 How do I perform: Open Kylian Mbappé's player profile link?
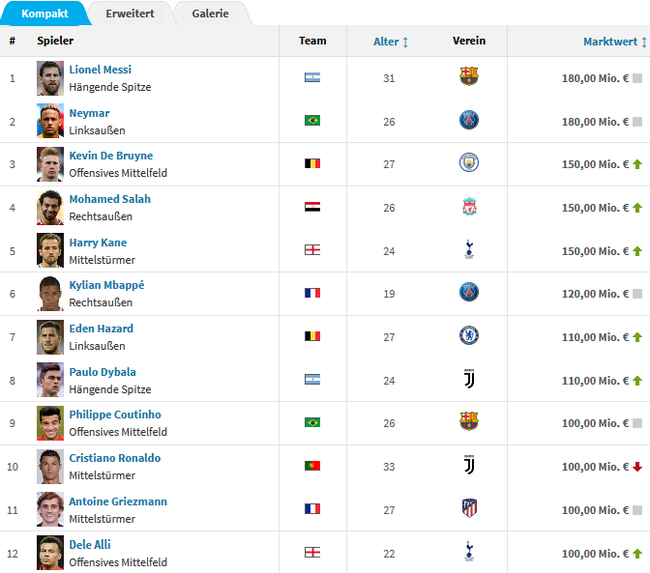tap(107, 285)
